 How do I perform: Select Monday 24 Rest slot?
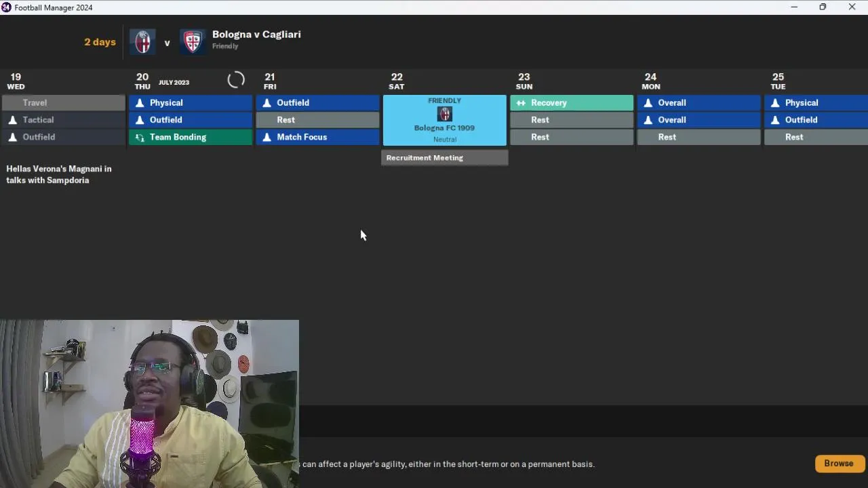coord(698,137)
